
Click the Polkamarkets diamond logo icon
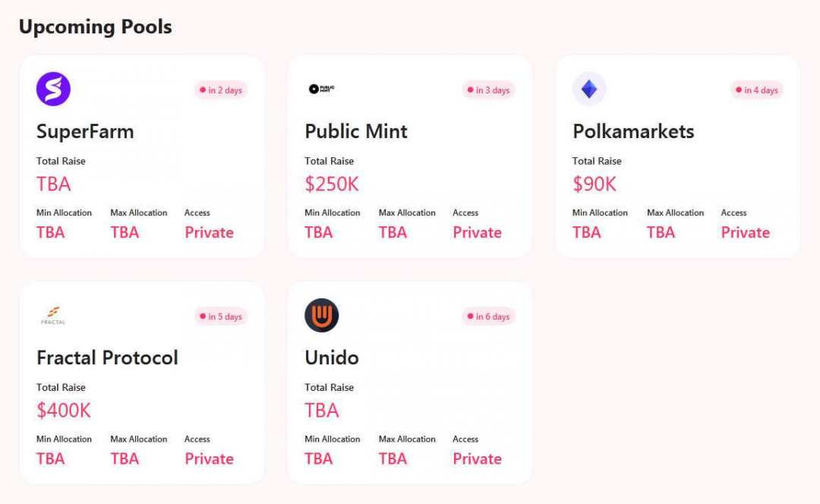coord(589,89)
